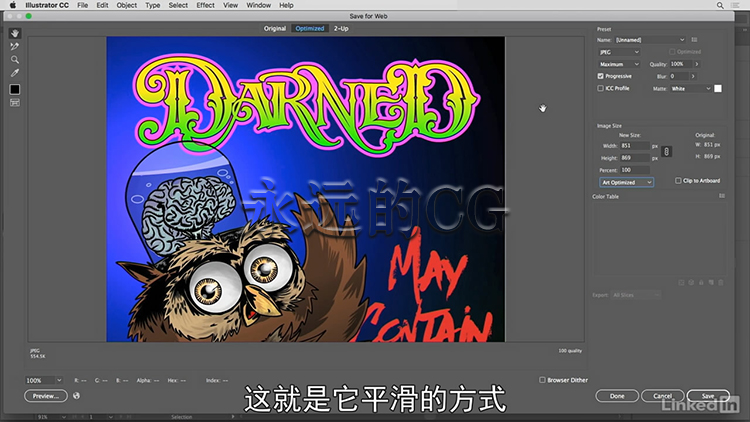750x422 pixels.
Task: Click the eyedropper color black swatch
Action: [15, 89]
